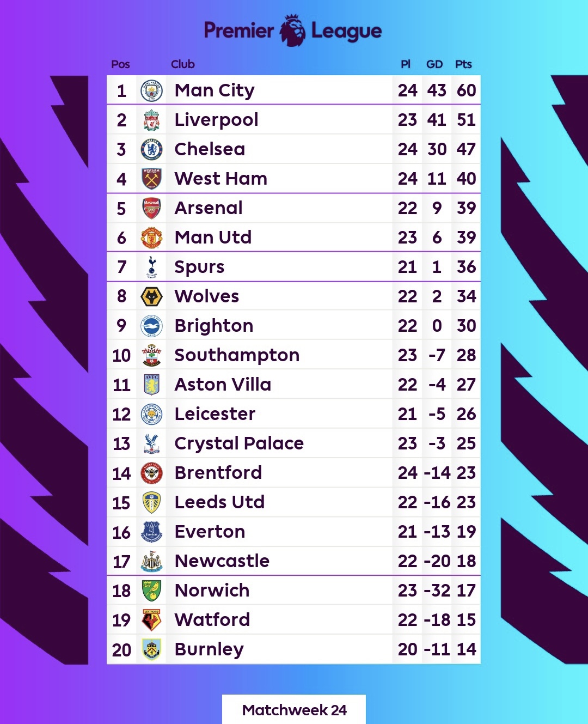
Task: Click Burnley's points value 14
Action: [x=466, y=649]
